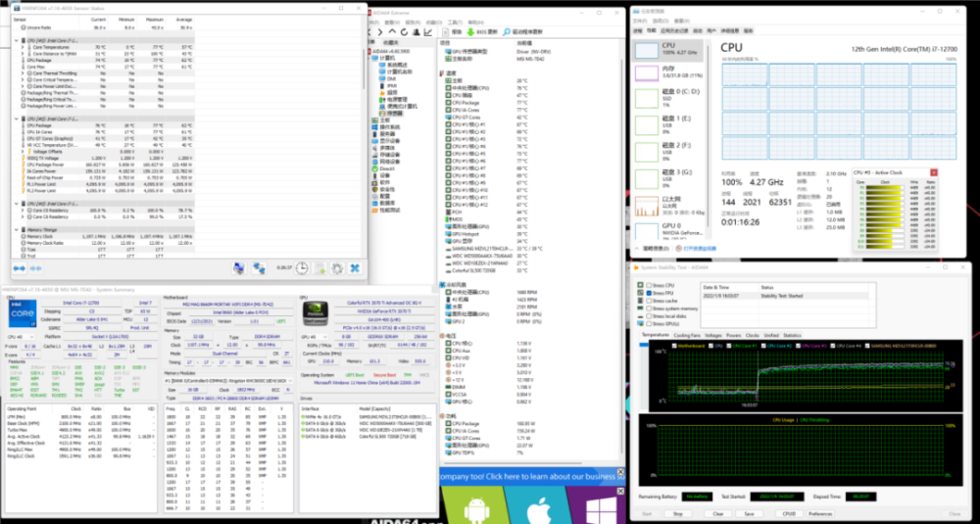Screen dimensions: 980x524
Task: Uncheck the Stress FPU checkbox
Action: click(x=647, y=293)
